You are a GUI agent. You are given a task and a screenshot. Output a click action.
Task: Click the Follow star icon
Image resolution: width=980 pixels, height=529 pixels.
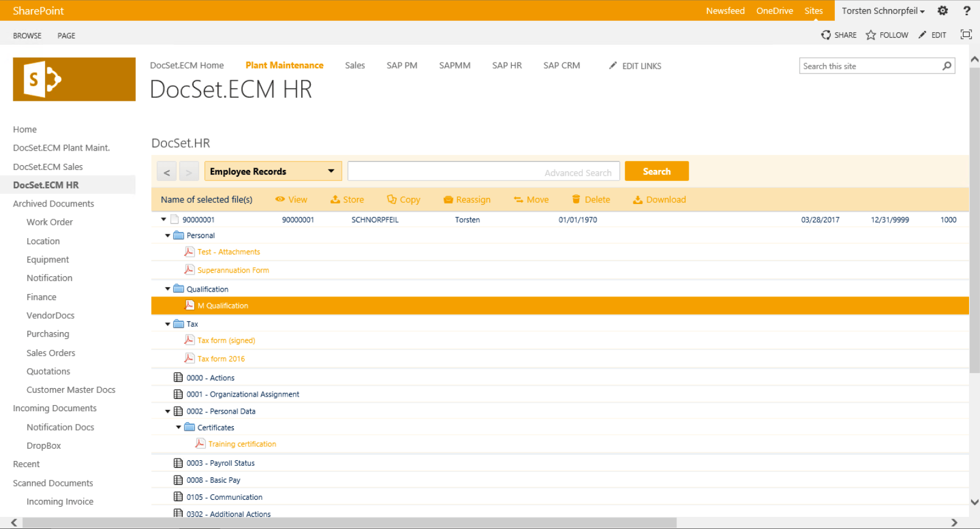point(871,35)
